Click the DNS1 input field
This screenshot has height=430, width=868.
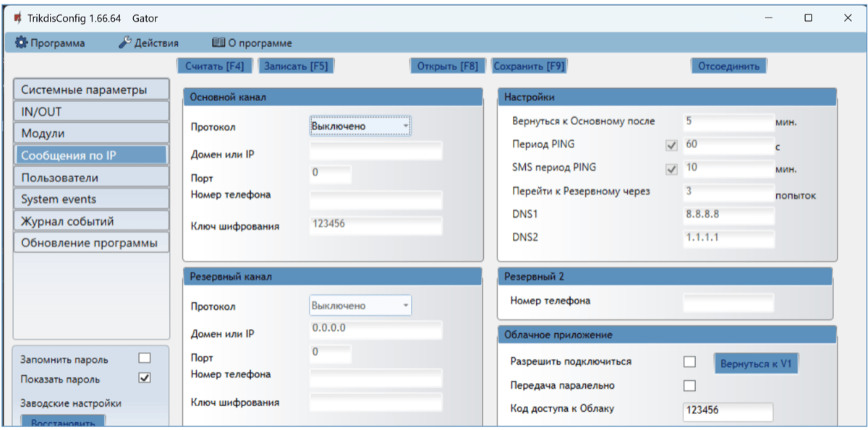coord(728,215)
